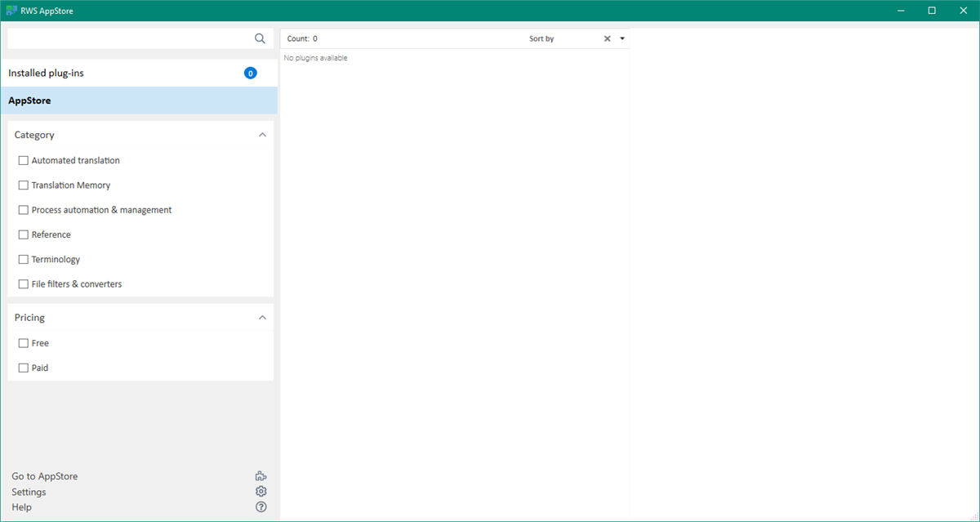
Task: Click the Sort by combo box
Action: click(x=577, y=38)
